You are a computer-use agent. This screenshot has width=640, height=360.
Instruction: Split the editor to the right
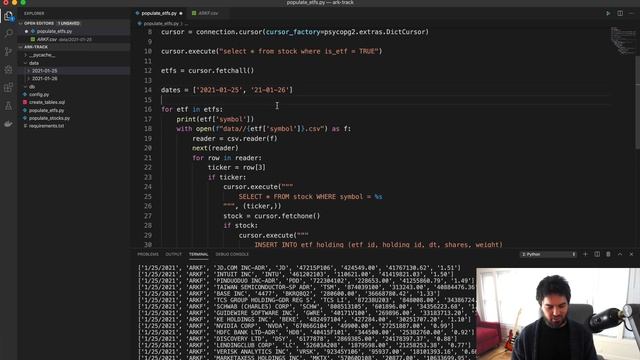click(x=620, y=13)
